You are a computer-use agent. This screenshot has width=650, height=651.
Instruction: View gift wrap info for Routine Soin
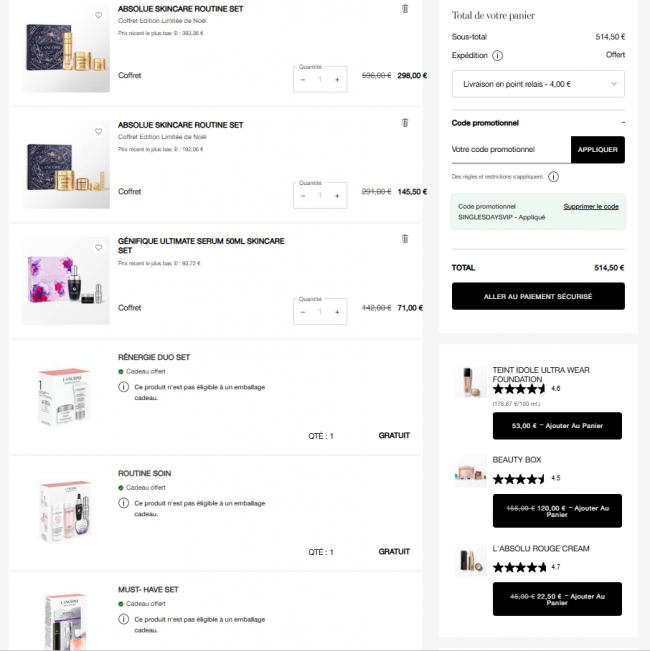pos(123,503)
